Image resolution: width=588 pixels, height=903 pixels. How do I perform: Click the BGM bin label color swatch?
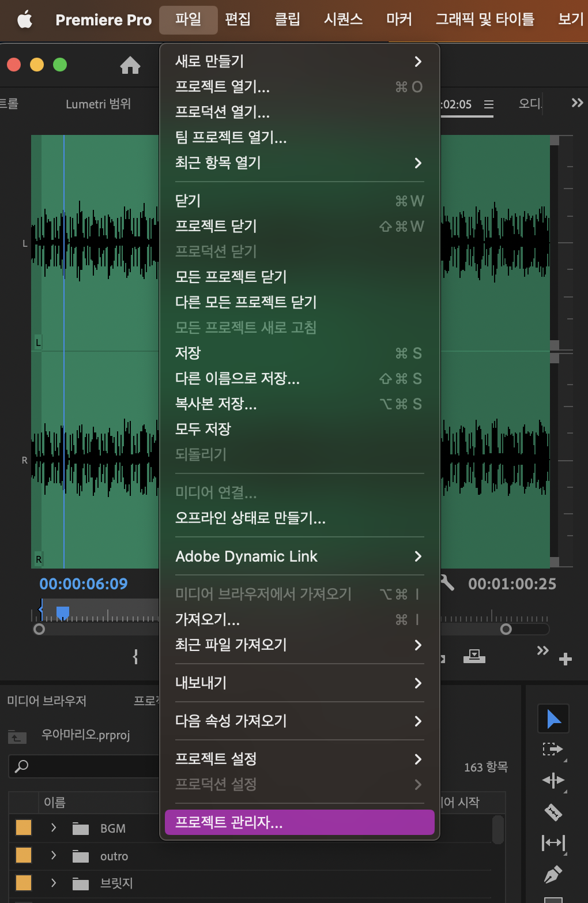(24, 827)
